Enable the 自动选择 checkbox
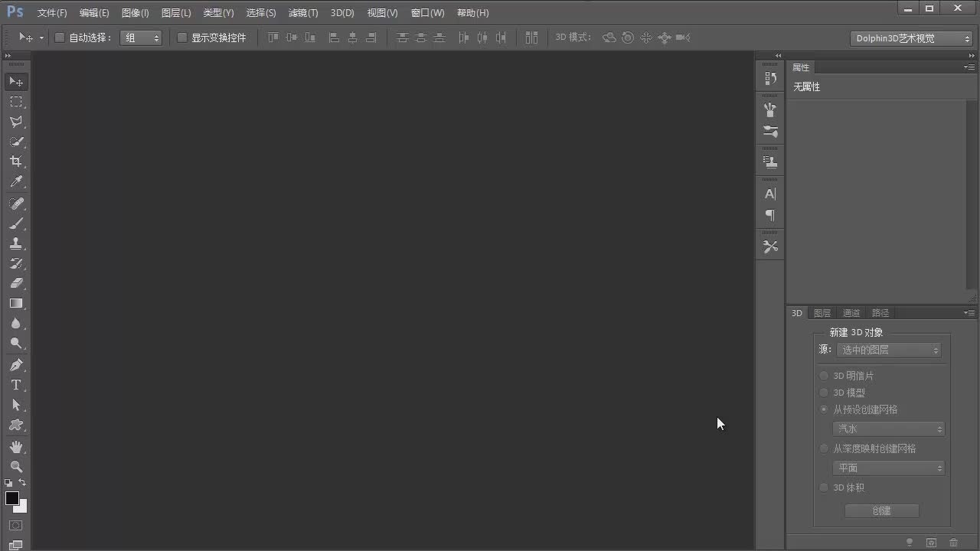The height and width of the screenshot is (551, 980). [60, 37]
